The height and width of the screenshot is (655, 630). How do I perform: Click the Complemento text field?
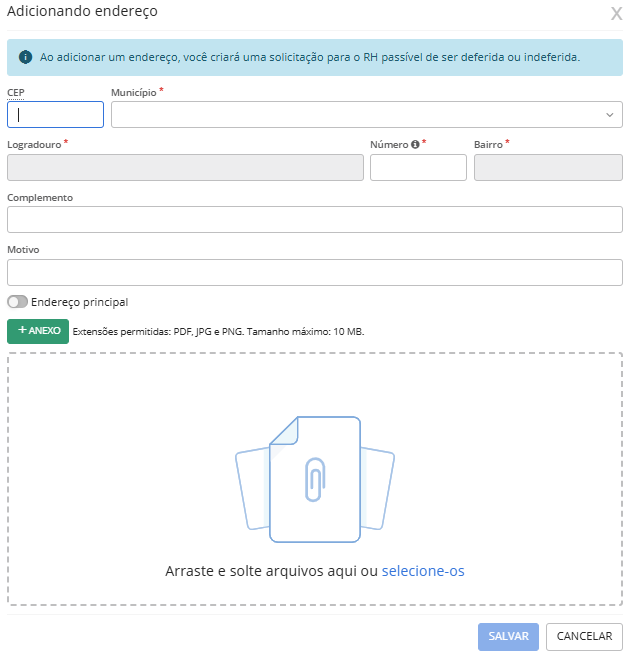(x=315, y=219)
